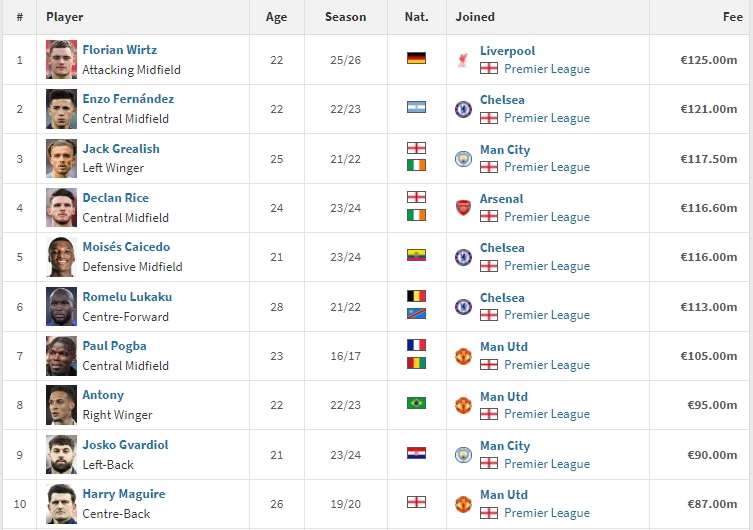Click the Brazilian flag in Antony's row

point(416,403)
